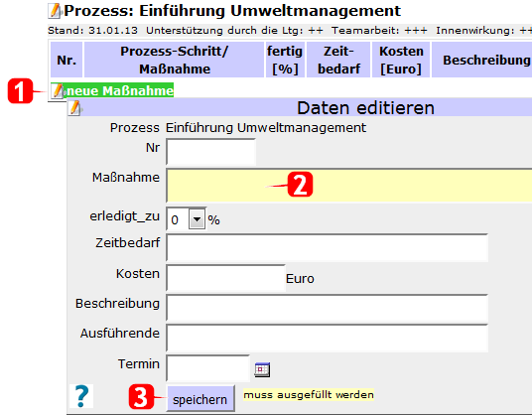
Task: Click the Nr. column header
Action: pos(66,60)
